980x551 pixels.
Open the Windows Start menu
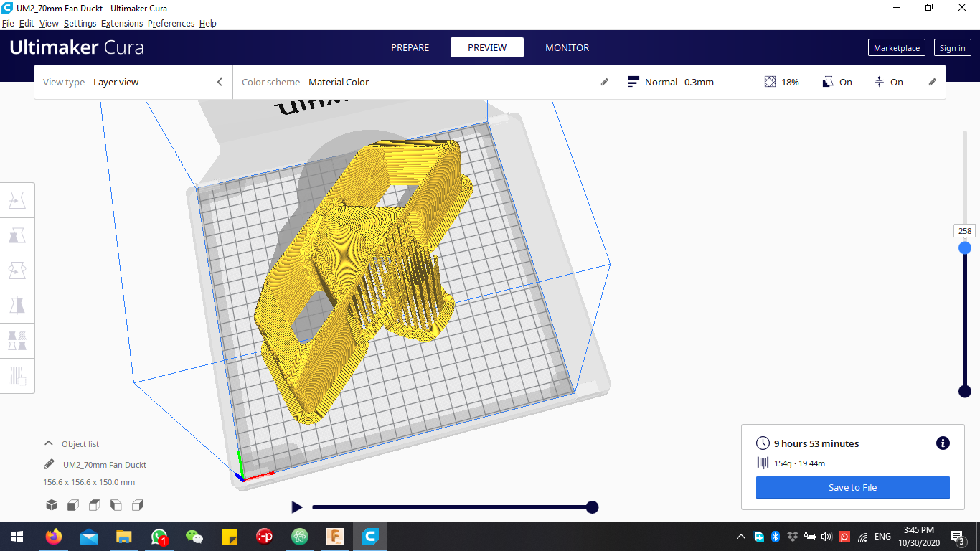[17, 537]
